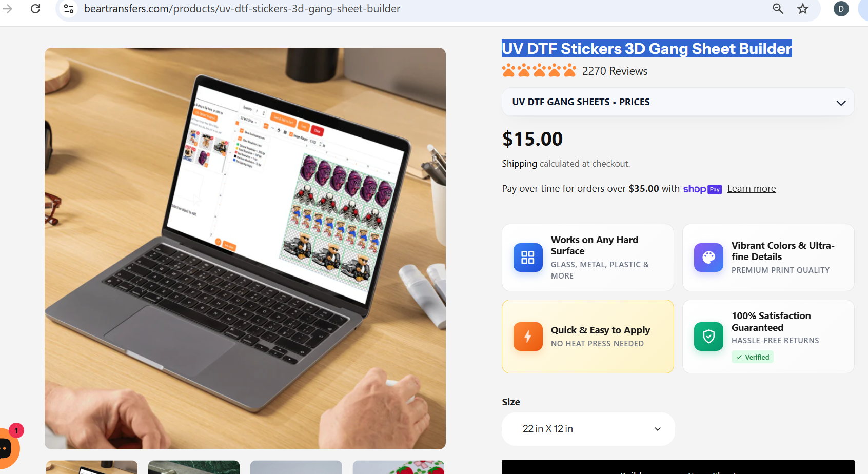Click the browser reload icon

click(x=35, y=9)
